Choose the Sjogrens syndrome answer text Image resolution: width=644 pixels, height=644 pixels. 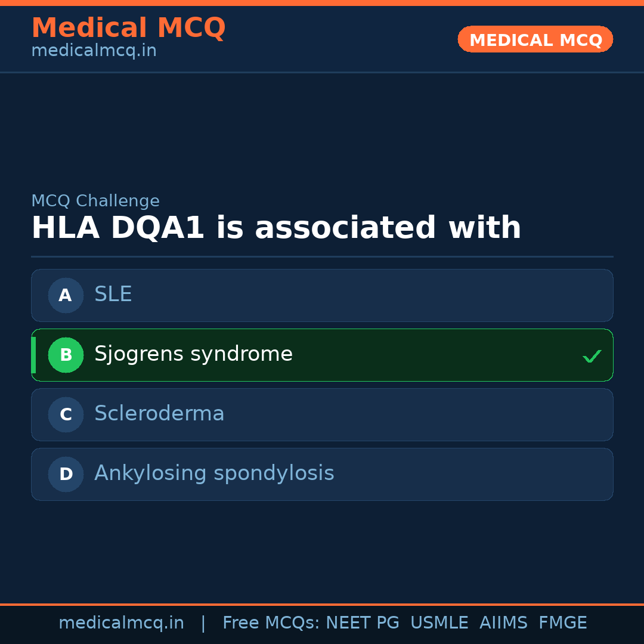coord(193,354)
